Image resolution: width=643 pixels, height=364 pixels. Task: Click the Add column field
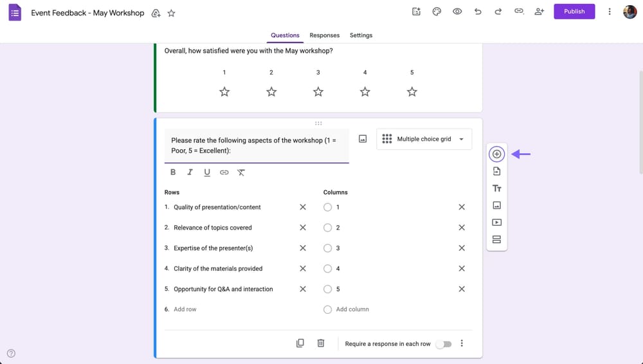(x=352, y=309)
